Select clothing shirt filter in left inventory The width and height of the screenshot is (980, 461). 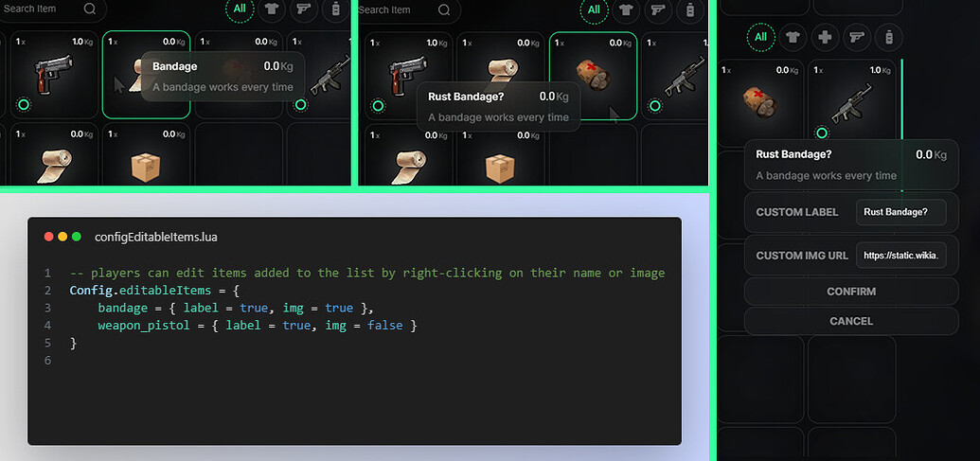pos(272,9)
